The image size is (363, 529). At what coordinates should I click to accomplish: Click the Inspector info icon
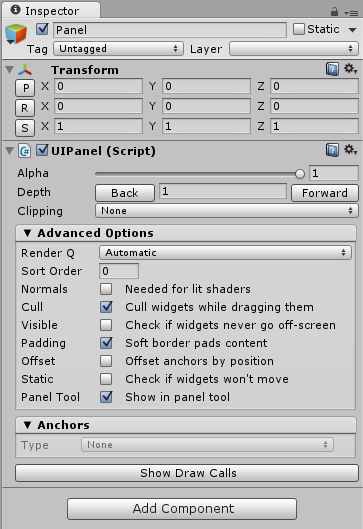tap(16, 10)
